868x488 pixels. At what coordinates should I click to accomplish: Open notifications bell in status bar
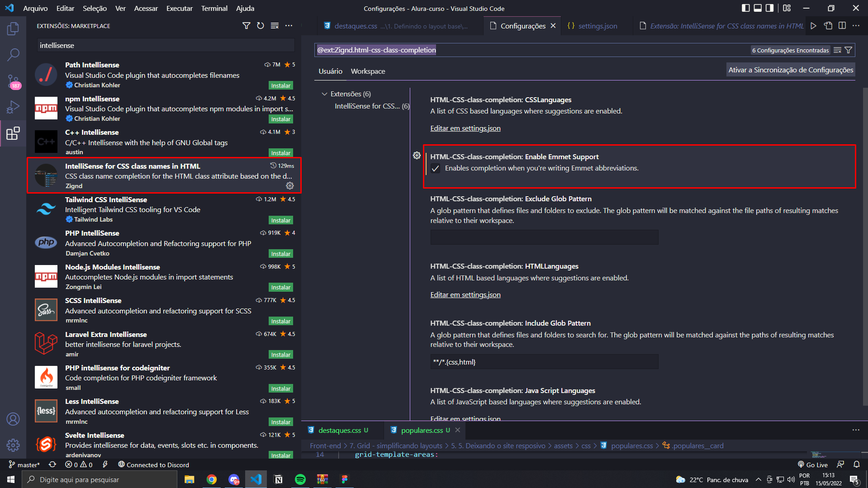pos(857,464)
